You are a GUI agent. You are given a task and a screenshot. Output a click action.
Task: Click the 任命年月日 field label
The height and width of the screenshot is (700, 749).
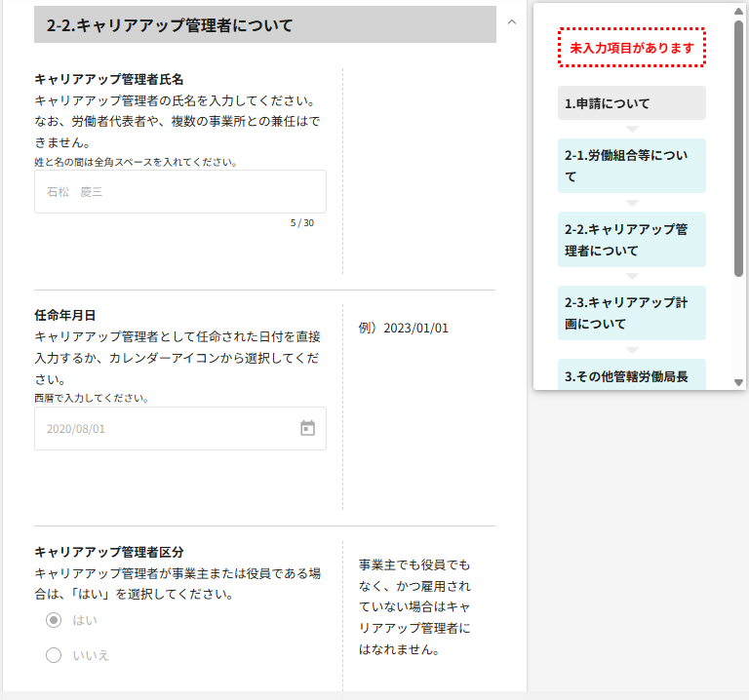65,315
